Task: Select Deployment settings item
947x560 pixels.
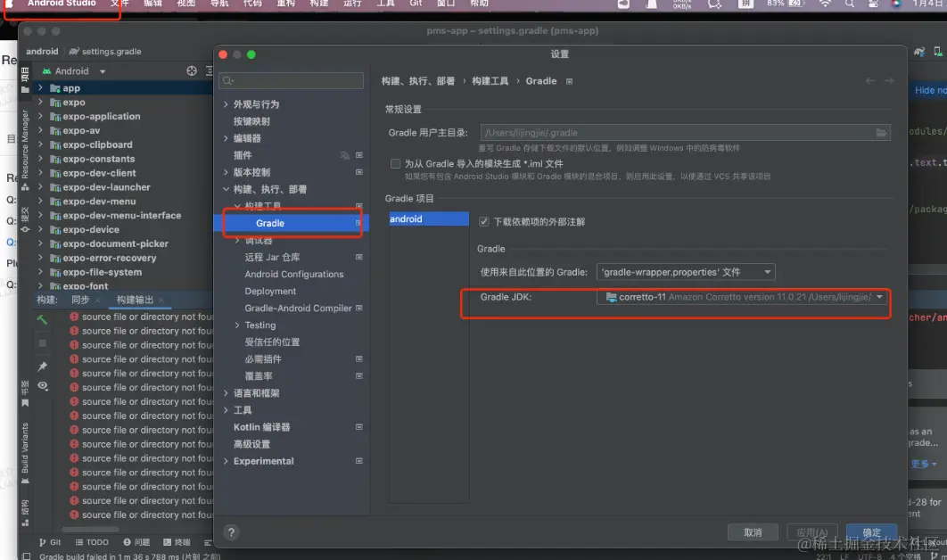Action: point(270,292)
